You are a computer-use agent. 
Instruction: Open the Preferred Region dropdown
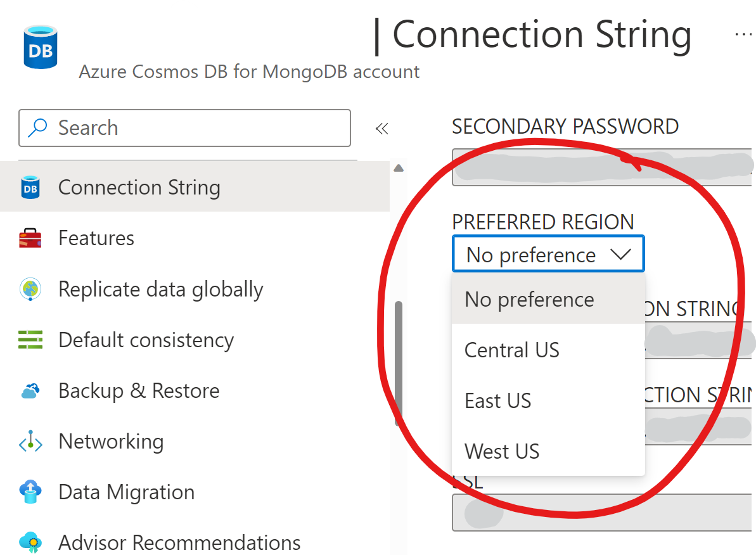(548, 255)
